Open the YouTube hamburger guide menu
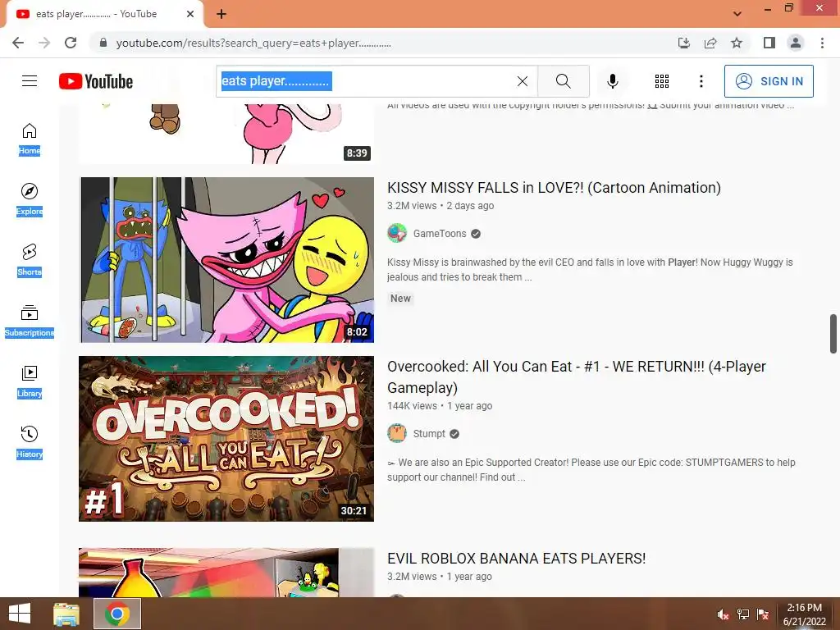 tap(30, 81)
